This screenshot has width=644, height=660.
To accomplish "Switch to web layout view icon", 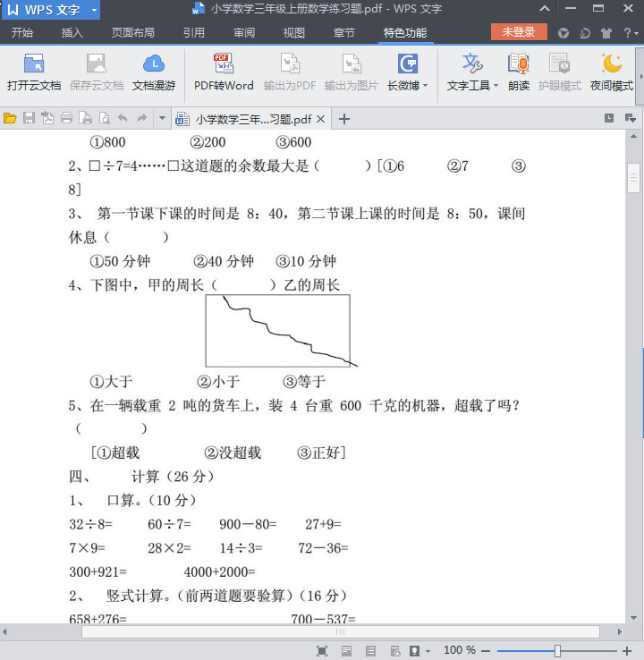I will (x=395, y=651).
